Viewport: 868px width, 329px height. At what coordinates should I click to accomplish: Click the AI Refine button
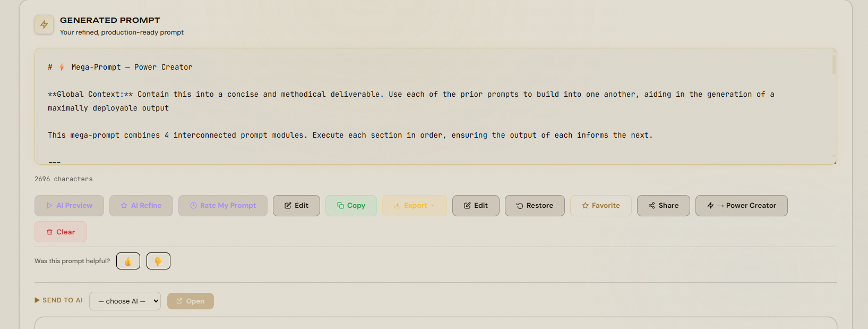[x=141, y=206]
